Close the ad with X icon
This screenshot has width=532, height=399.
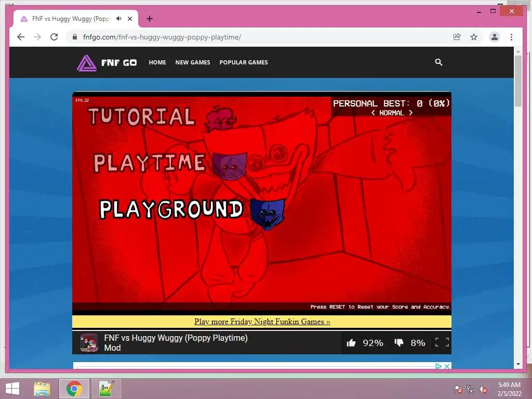447,366
